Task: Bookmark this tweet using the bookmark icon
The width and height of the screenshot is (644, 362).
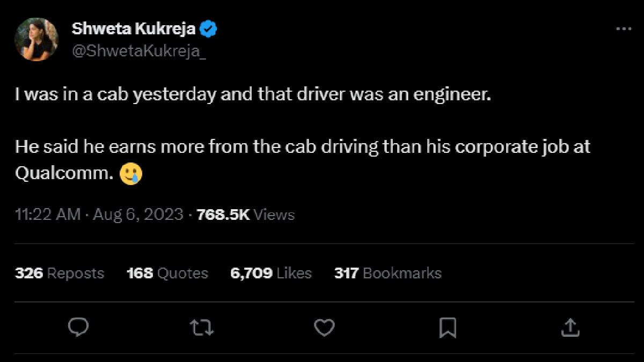Action: 448,327
